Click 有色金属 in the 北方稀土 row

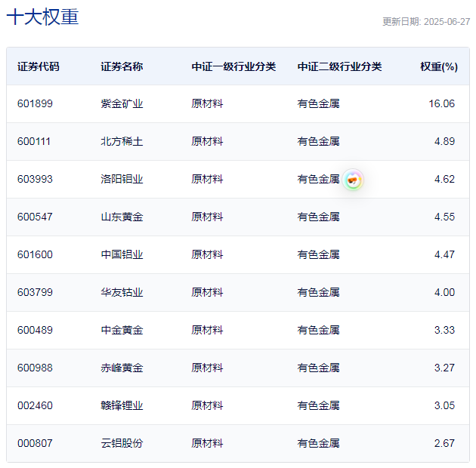[318, 141]
